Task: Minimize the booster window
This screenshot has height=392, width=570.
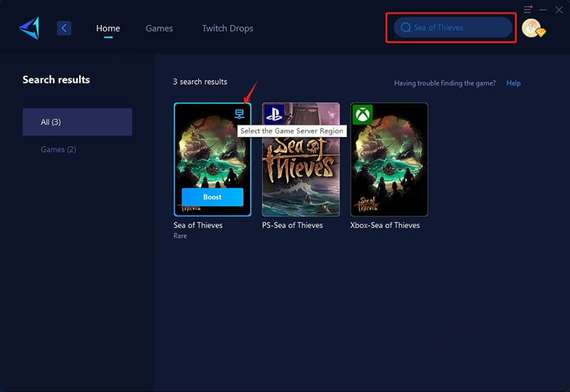Action: tap(543, 10)
